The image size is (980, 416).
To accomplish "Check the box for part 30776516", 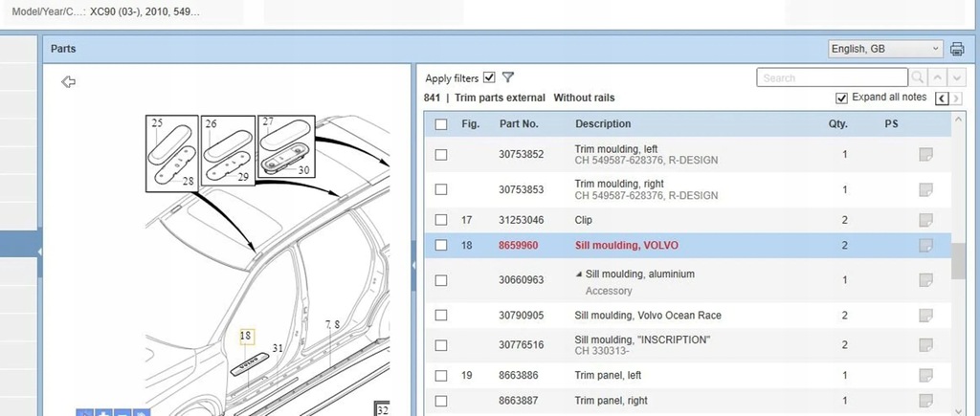I will click(x=441, y=345).
